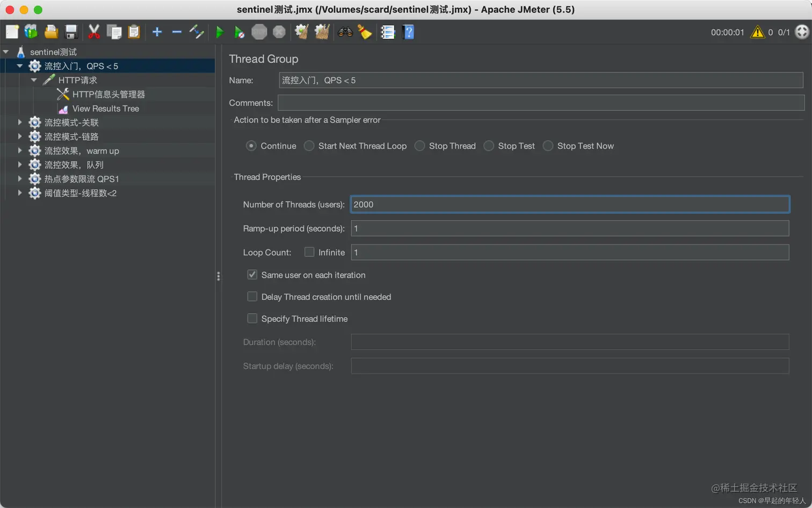The width and height of the screenshot is (812, 508).
Task: Click the Expand All plus icon
Action: (157, 32)
